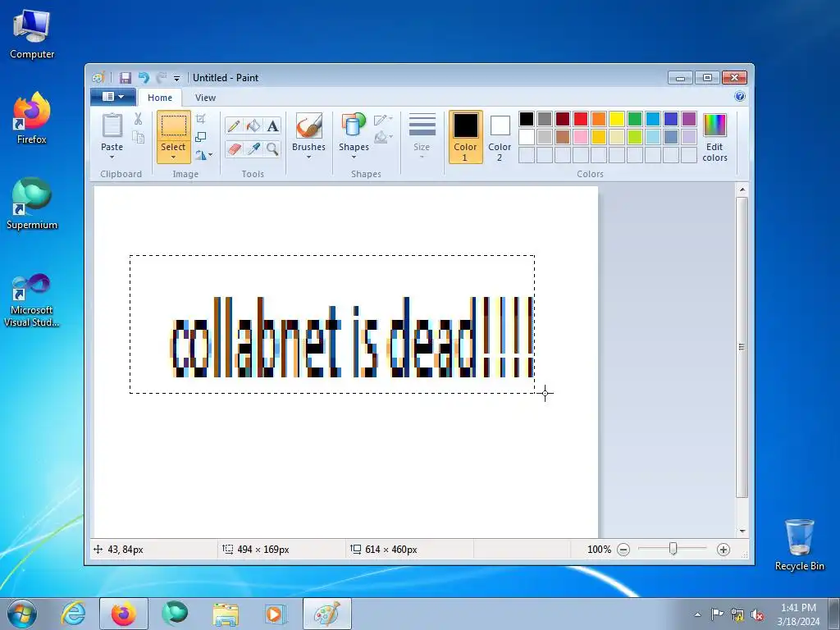Expand the Shapes dropdown arrow

click(x=354, y=157)
